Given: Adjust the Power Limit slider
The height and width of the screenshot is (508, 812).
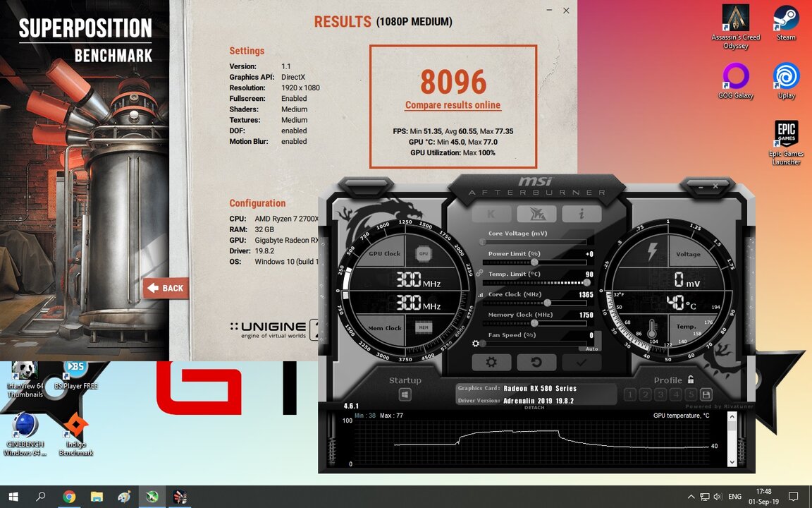Looking at the screenshot, I should [x=534, y=262].
